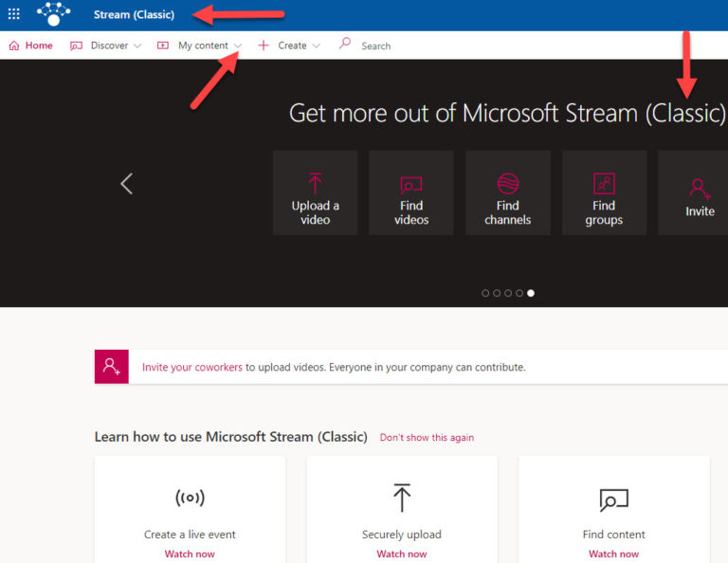The image size is (728, 563).
Task: Select the first carousel page dot
Action: [x=485, y=293]
